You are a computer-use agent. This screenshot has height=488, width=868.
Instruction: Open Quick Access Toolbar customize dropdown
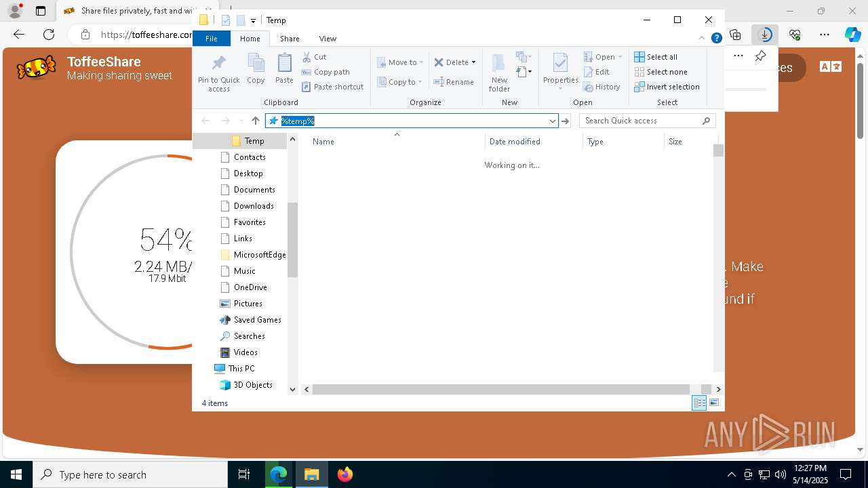[x=253, y=20]
